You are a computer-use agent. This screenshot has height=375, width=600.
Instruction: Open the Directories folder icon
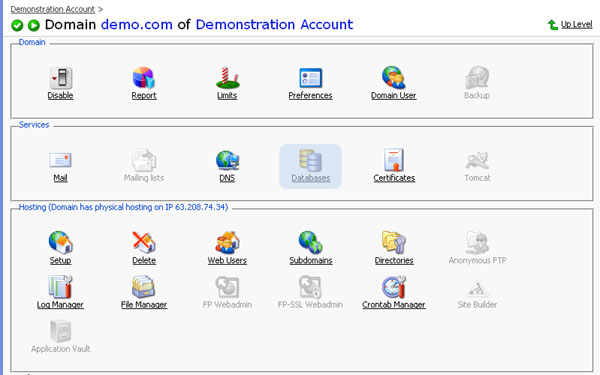(394, 242)
